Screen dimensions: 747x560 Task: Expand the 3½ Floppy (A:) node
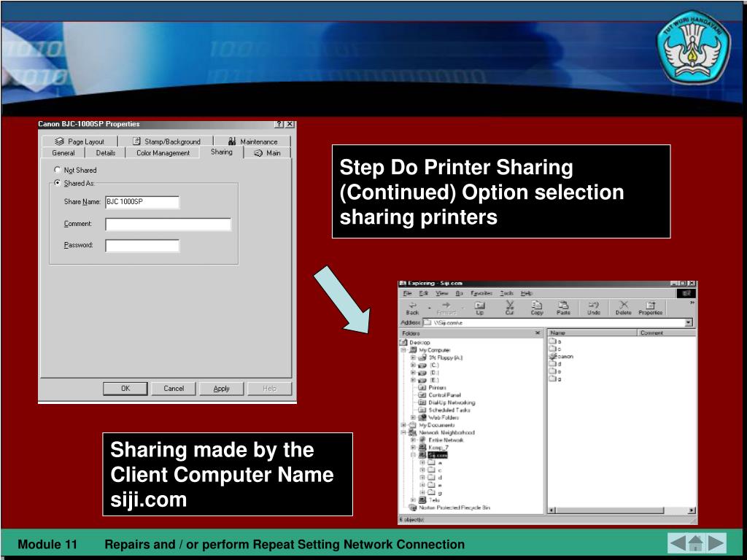tap(413, 357)
